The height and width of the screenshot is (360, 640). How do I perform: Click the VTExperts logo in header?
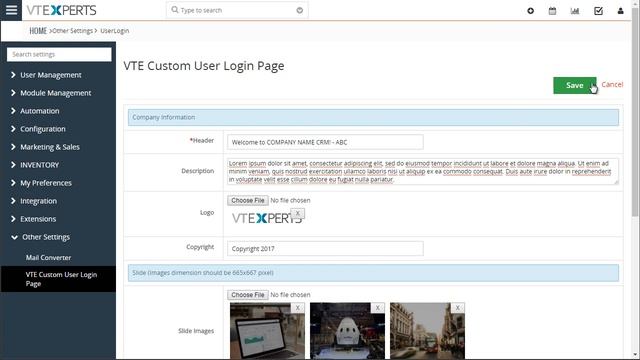(62, 10)
